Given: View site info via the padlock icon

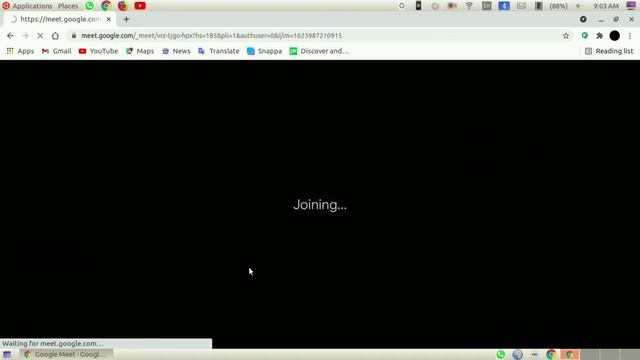Looking at the screenshot, I should [74, 36].
